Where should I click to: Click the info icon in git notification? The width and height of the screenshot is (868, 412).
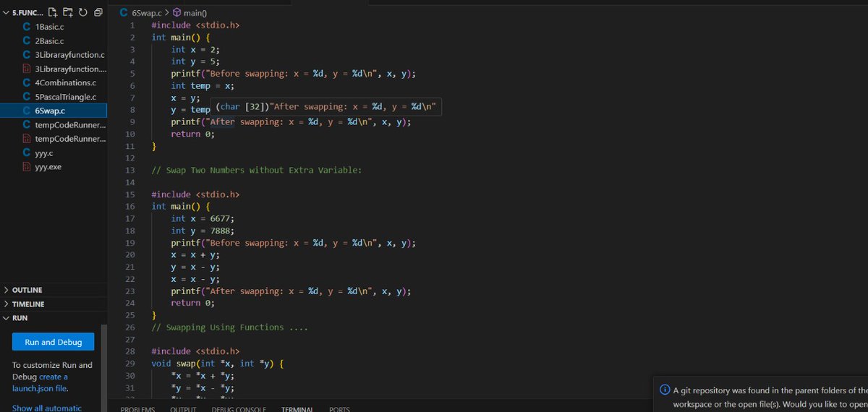(x=665, y=390)
